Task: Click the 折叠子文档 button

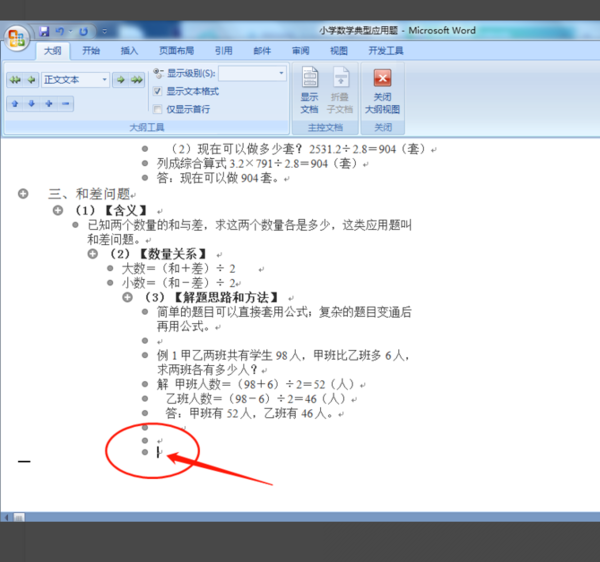Action: tap(340, 90)
